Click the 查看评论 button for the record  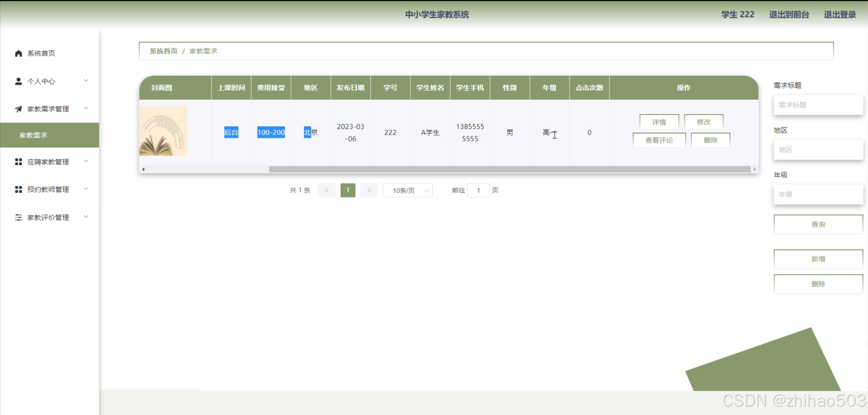click(659, 140)
